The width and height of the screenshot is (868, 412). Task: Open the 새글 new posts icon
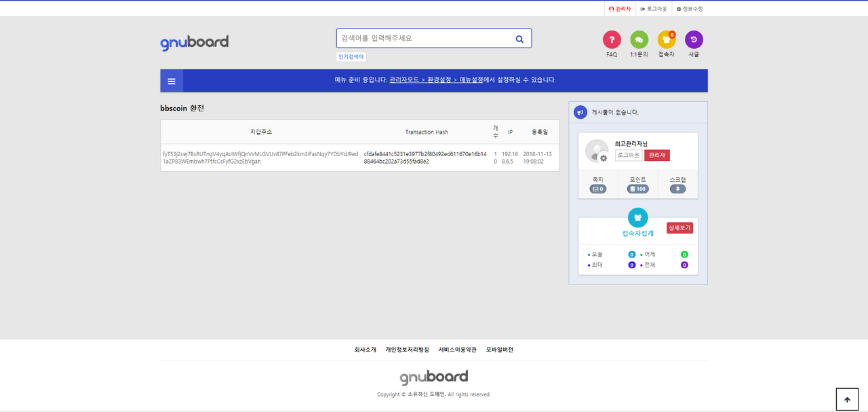[x=694, y=40]
